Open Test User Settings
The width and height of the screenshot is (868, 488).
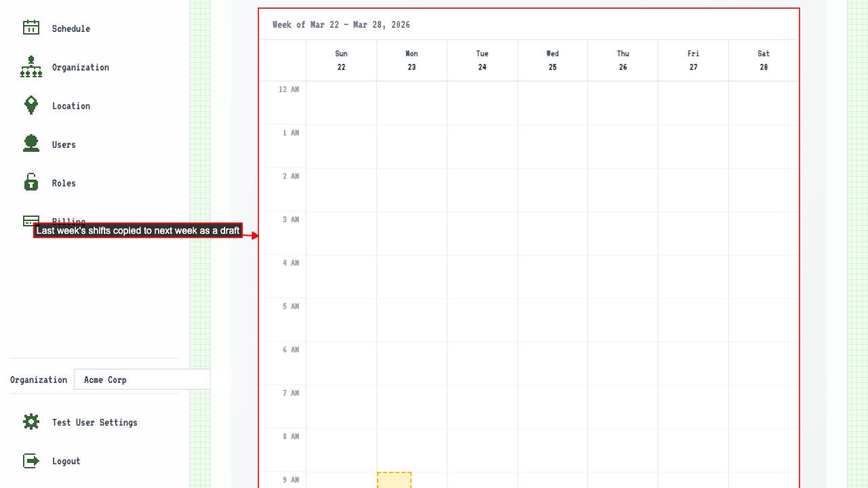point(94,422)
